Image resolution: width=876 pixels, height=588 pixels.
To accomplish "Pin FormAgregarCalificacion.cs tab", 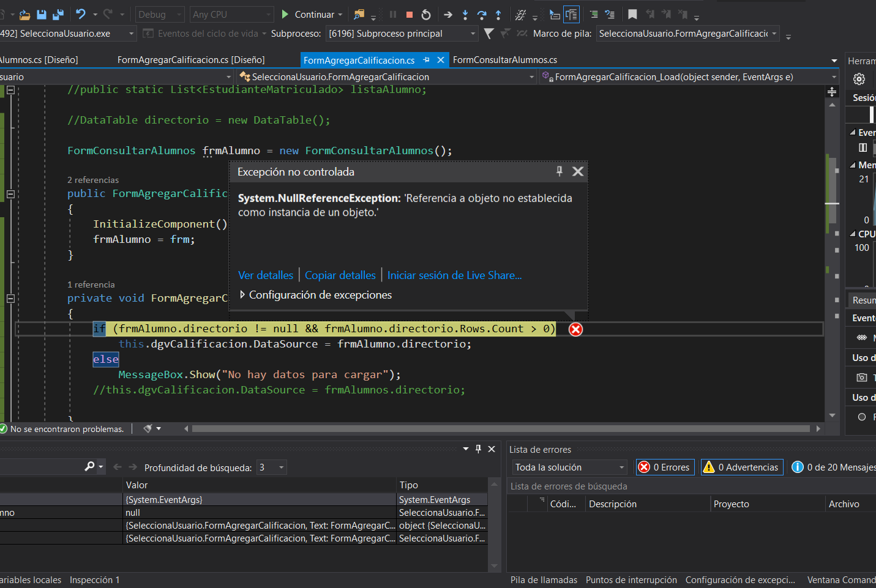I will click(x=426, y=60).
